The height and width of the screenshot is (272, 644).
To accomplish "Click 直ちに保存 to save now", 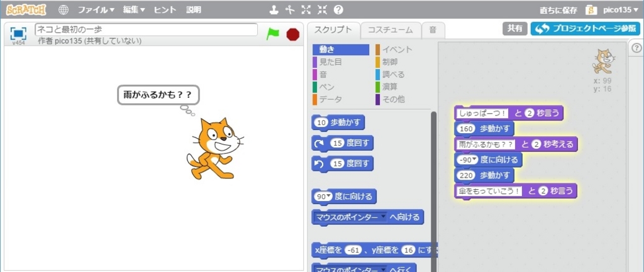I will point(558,10).
